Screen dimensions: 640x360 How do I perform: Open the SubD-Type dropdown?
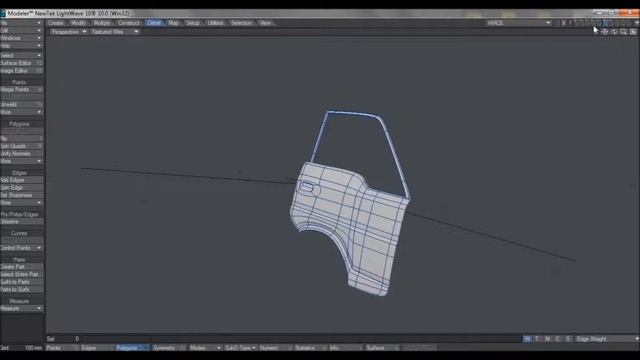pyautogui.click(x=240, y=348)
